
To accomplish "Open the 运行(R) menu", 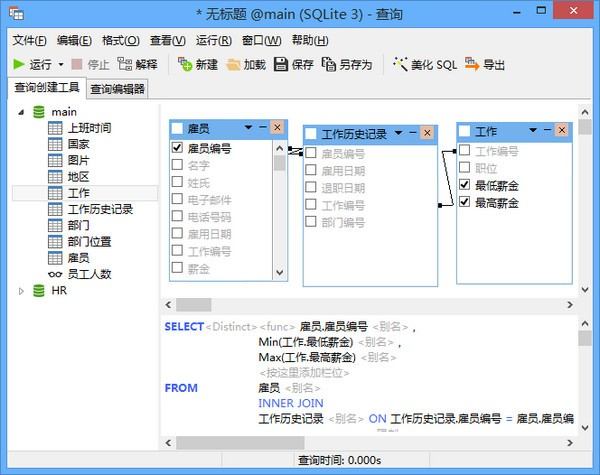I will point(214,40).
